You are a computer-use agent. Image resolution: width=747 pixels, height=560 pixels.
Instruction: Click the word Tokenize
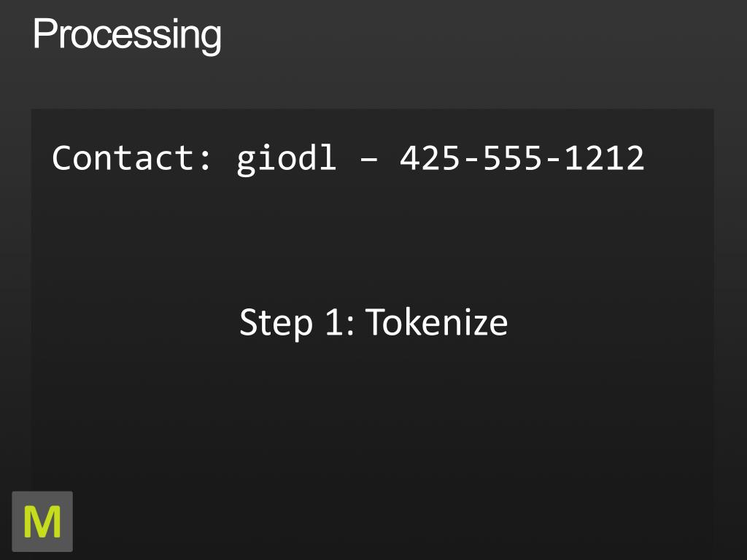(436, 322)
